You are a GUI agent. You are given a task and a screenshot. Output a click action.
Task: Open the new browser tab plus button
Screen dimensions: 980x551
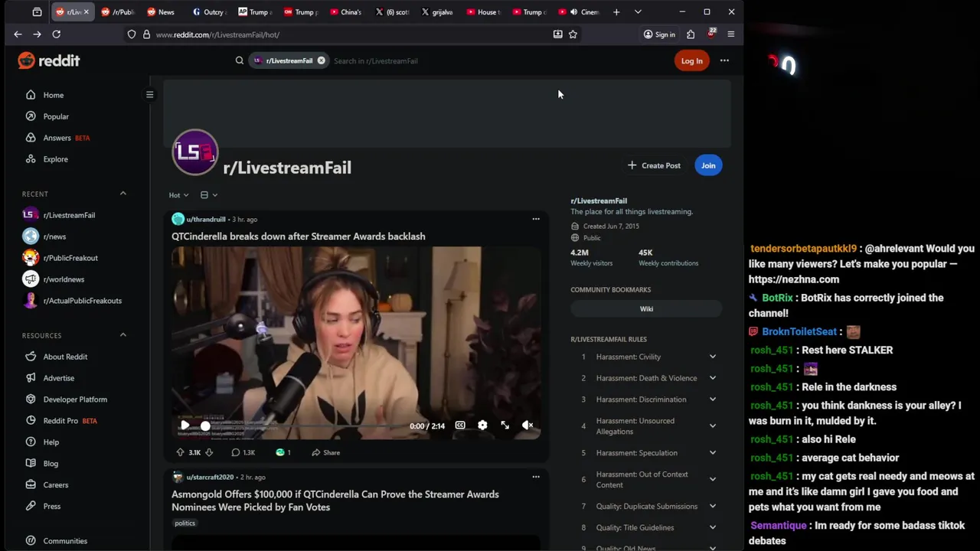click(x=616, y=12)
